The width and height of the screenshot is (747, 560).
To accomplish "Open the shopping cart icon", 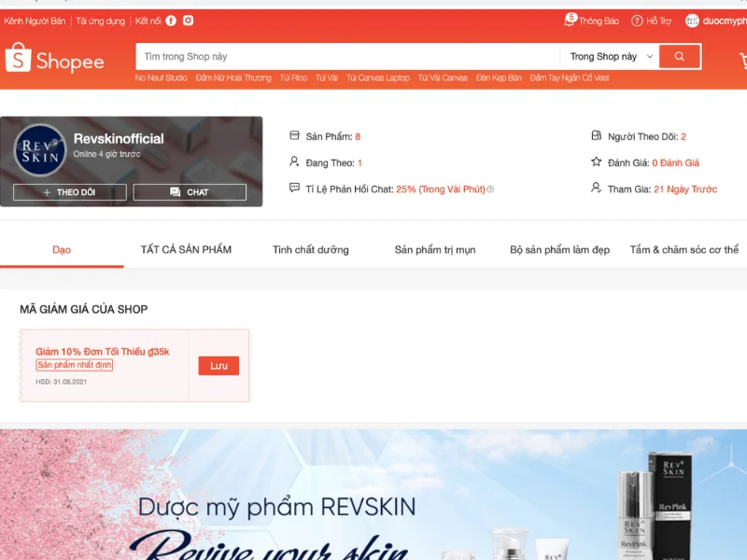I will tap(742, 58).
